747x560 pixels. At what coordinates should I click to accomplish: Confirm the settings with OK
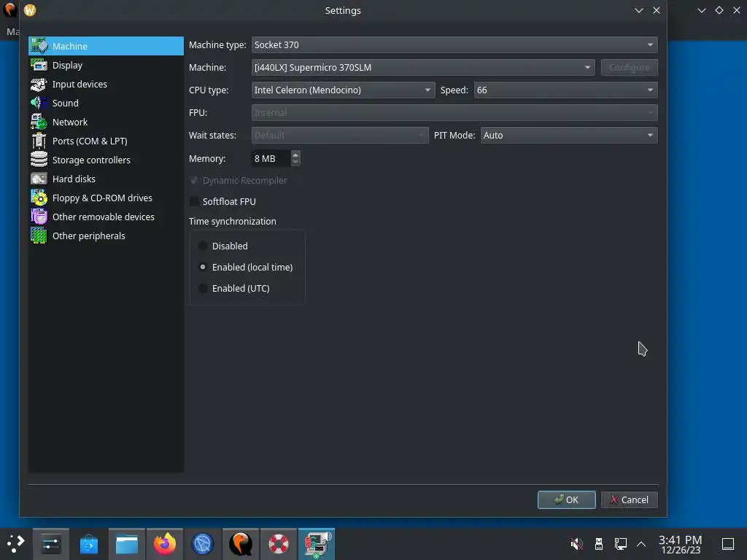tap(566, 499)
